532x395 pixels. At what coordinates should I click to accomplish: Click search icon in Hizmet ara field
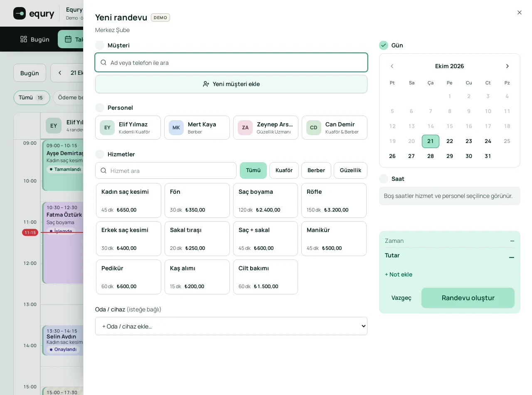tap(103, 170)
